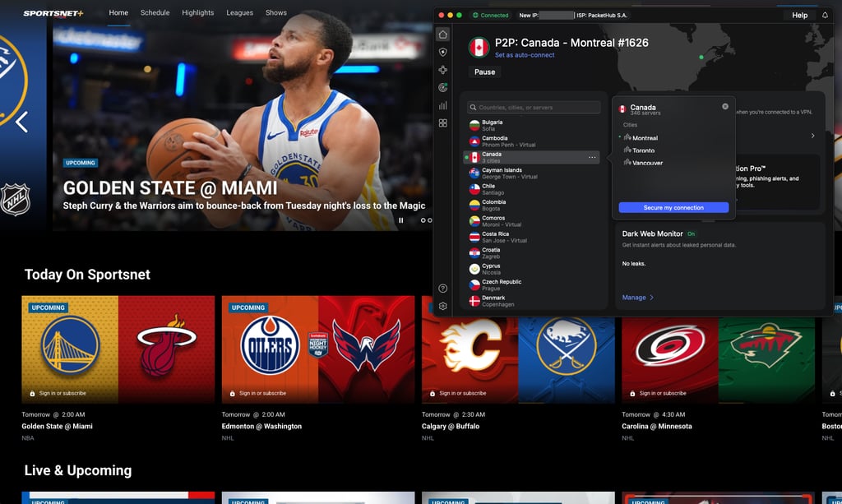The width and height of the screenshot is (842, 504).
Task: Open the Golden State @ Miami game card
Action: point(118,349)
